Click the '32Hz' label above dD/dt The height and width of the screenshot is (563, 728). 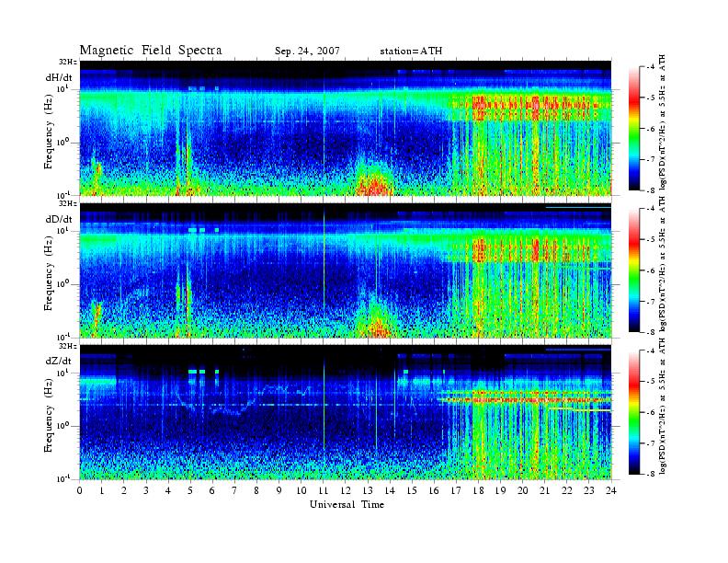(x=67, y=203)
